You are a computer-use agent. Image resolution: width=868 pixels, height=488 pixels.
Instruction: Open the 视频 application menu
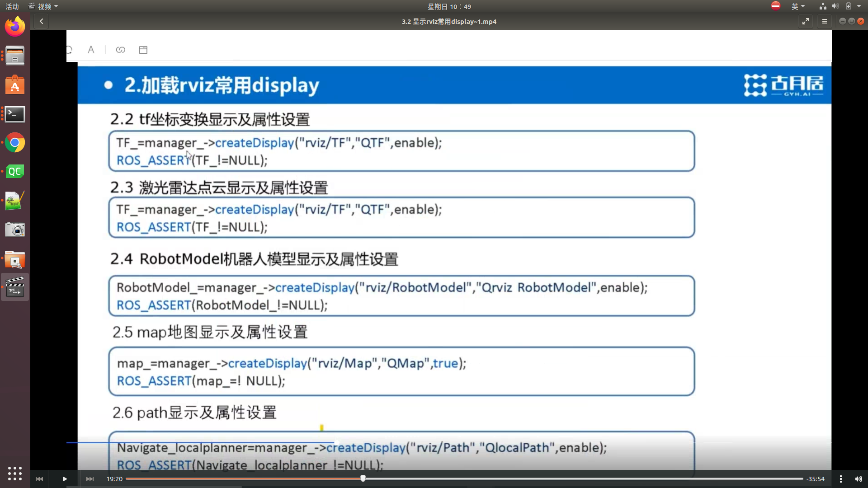[x=44, y=6]
